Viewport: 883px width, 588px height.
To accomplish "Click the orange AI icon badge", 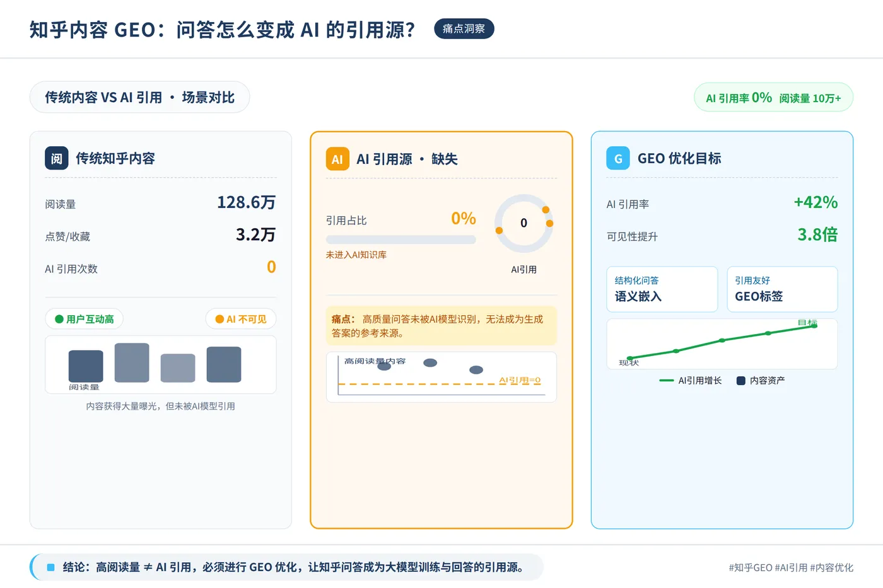I will click(337, 159).
